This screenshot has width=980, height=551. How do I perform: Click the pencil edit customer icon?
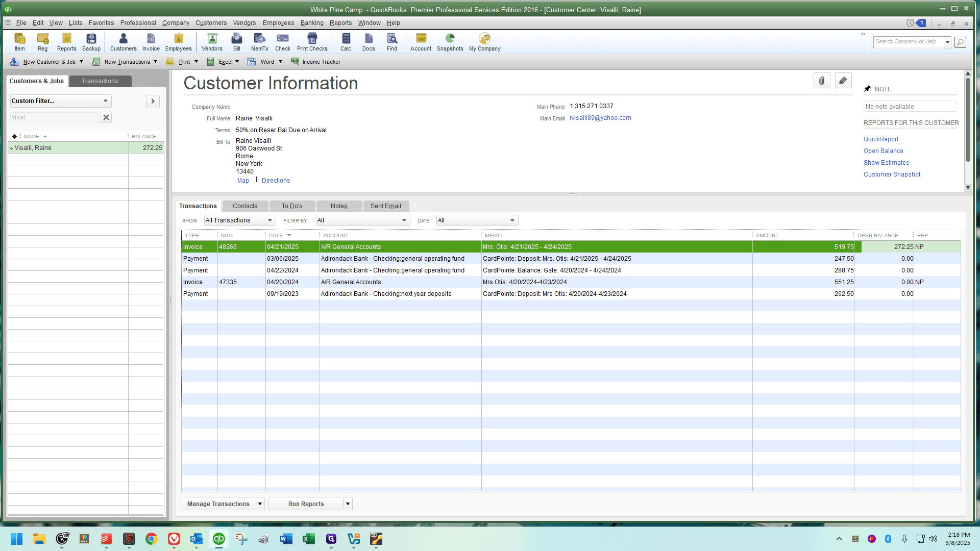[843, 81]
